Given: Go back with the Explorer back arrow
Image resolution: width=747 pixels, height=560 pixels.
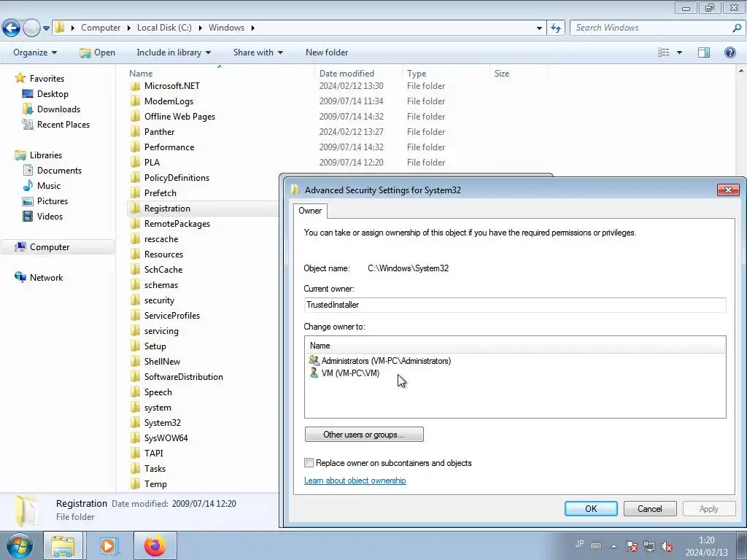Looking at the screenshot, I should [x=12, y=28].
